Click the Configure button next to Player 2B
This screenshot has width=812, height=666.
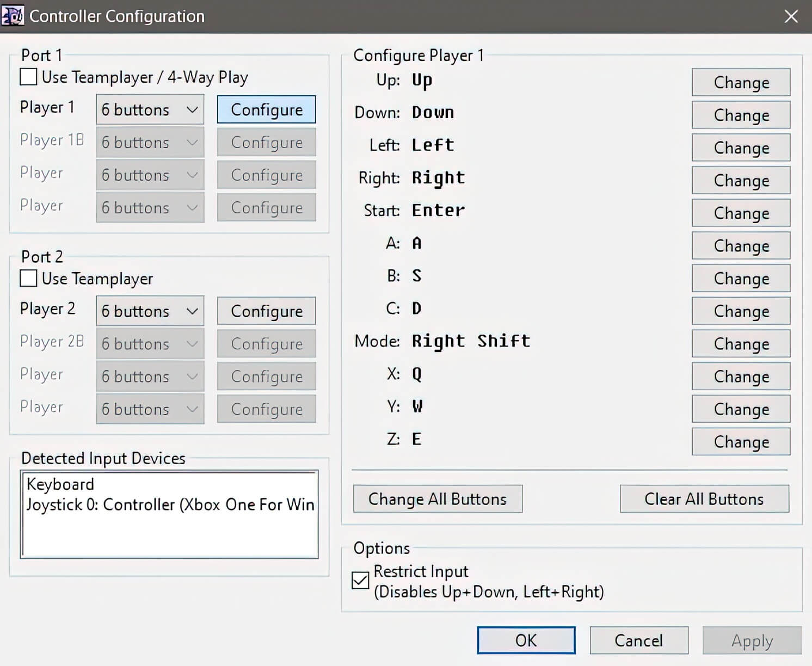266,343
